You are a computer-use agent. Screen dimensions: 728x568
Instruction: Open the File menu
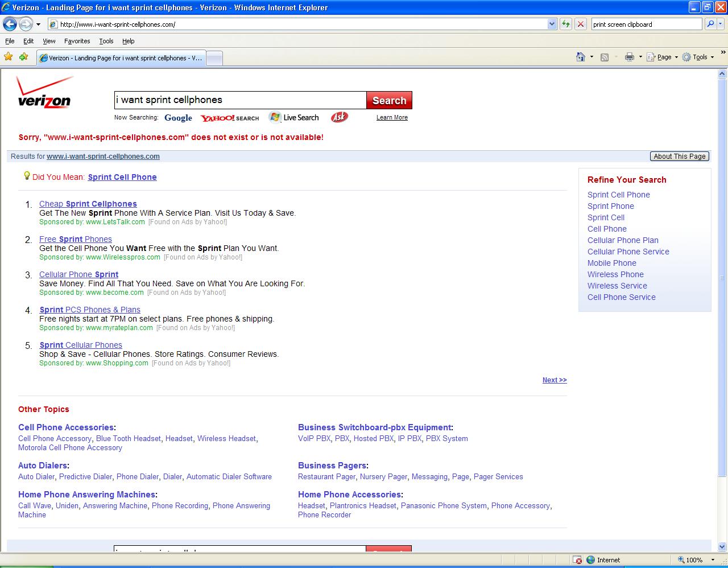(x=10, y=41)
